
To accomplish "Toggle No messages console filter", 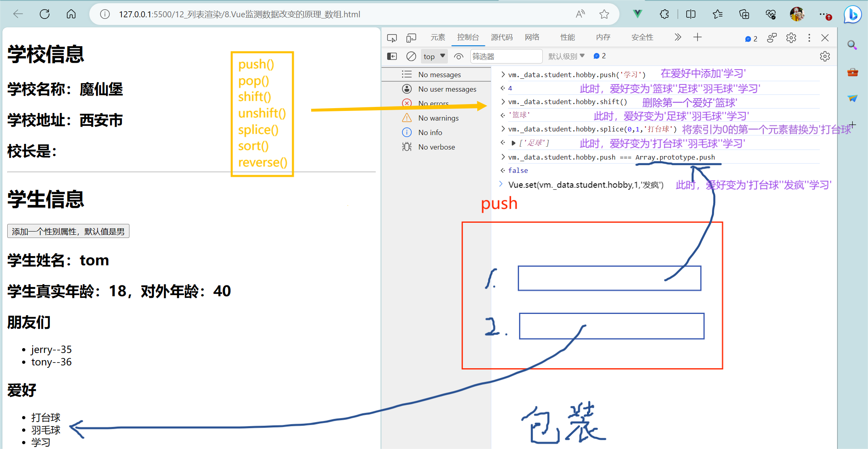I will click(440, 74).
